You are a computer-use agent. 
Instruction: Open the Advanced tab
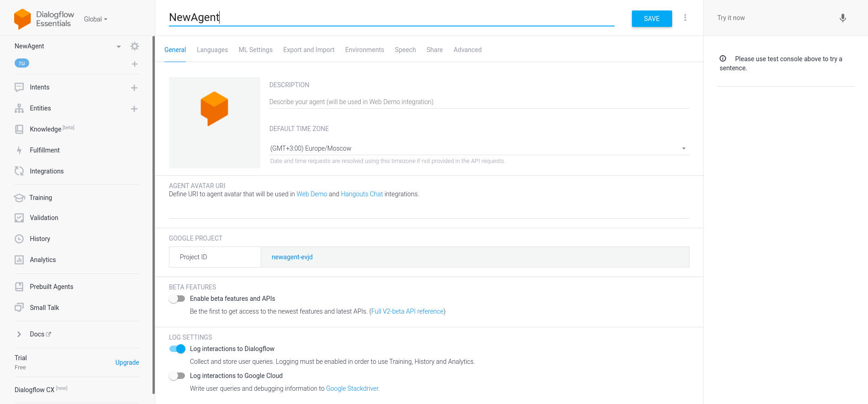click(x=468, y=50)
